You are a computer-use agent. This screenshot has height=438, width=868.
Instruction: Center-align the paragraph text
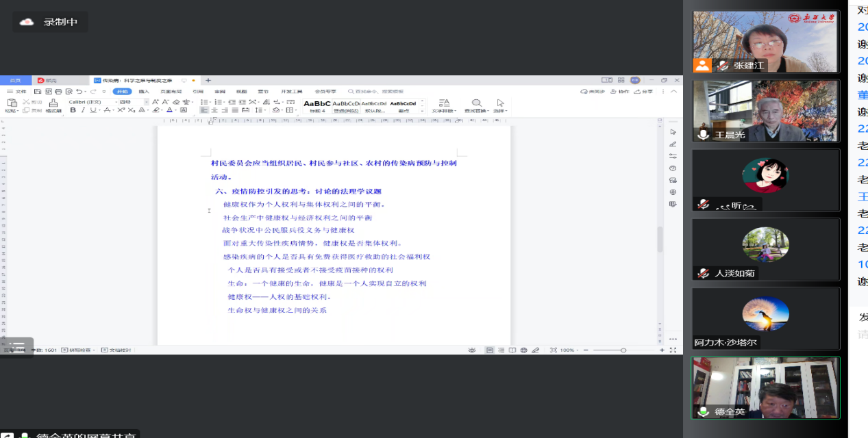click(214, 110)
